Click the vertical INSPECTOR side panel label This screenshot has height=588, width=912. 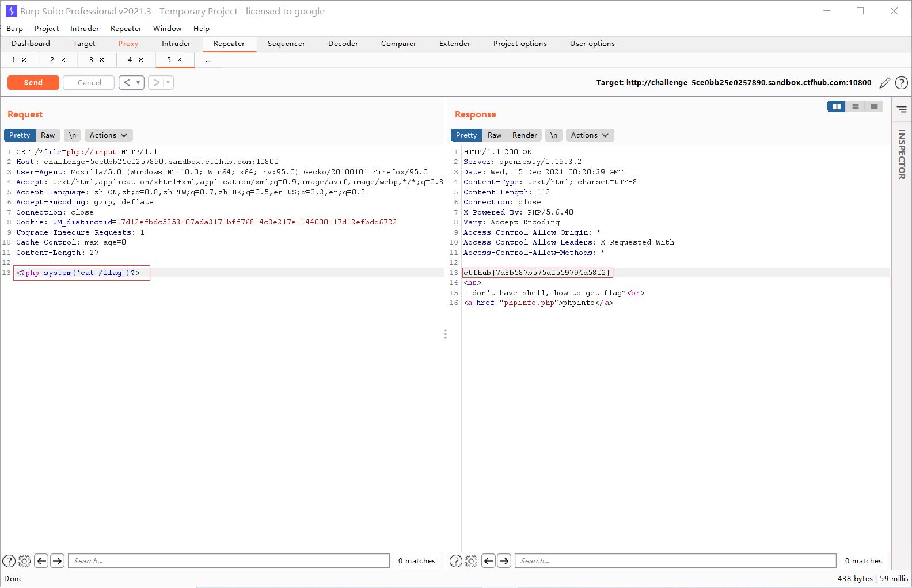(902, 154)
